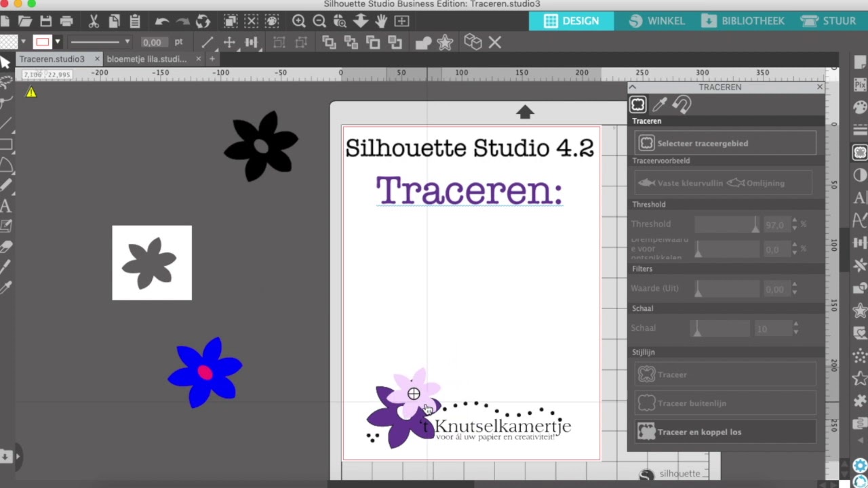868x488 pixels.
Task: Select the line drawing tool in left toolbar
Action: click(6, 123)
